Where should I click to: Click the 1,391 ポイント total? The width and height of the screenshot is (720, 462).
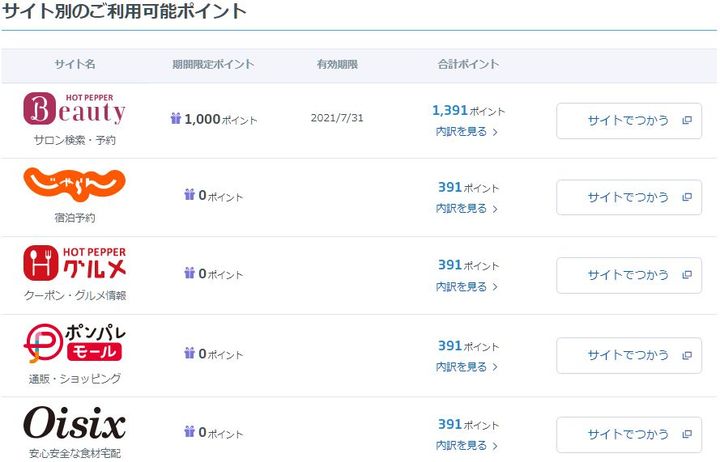pos(468,110)
